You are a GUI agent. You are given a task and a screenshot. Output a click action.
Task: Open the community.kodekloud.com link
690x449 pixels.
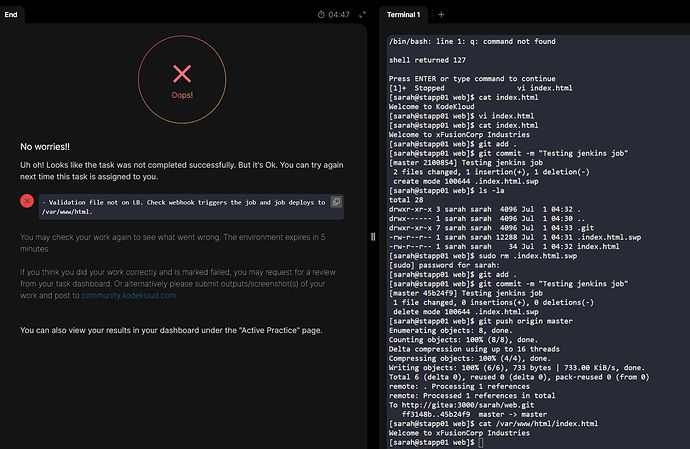[128, 295]
